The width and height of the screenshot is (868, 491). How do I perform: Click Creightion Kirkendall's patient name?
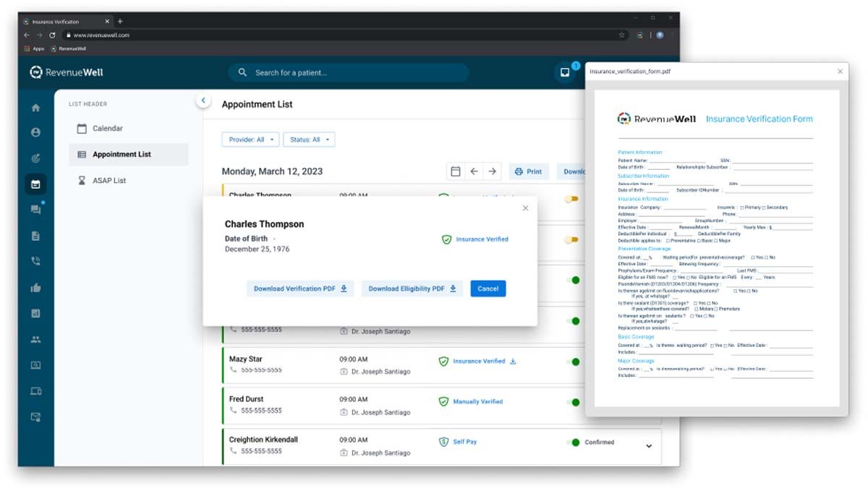click(263, 440)
